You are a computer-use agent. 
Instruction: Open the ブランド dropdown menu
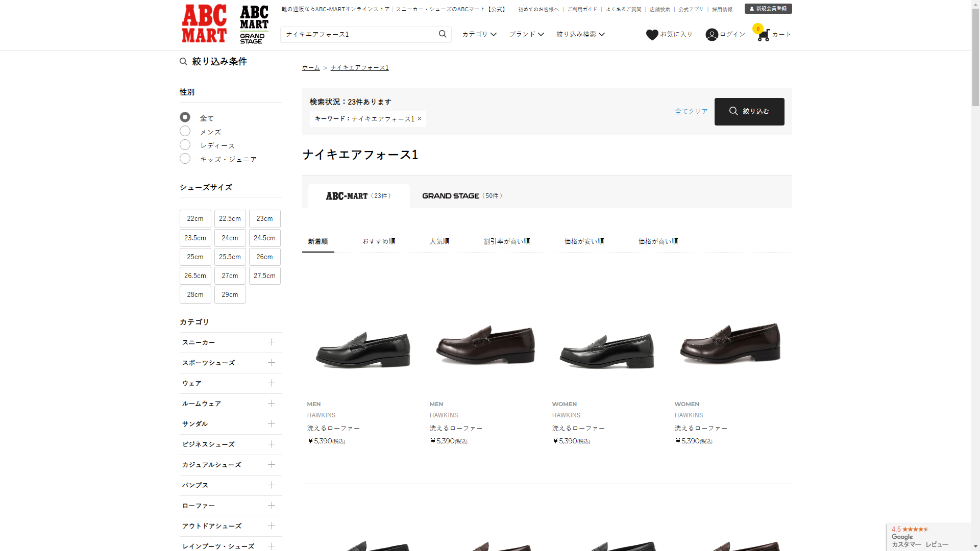(526, 34)
